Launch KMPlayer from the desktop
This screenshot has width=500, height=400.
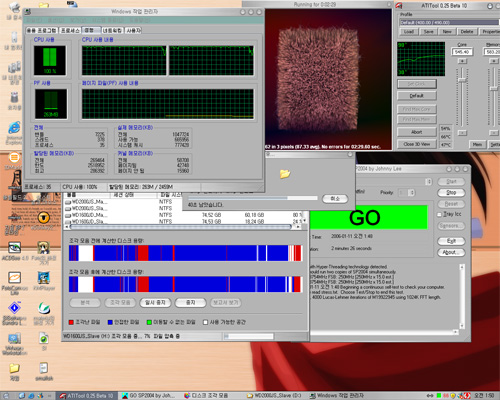(44, 278)
